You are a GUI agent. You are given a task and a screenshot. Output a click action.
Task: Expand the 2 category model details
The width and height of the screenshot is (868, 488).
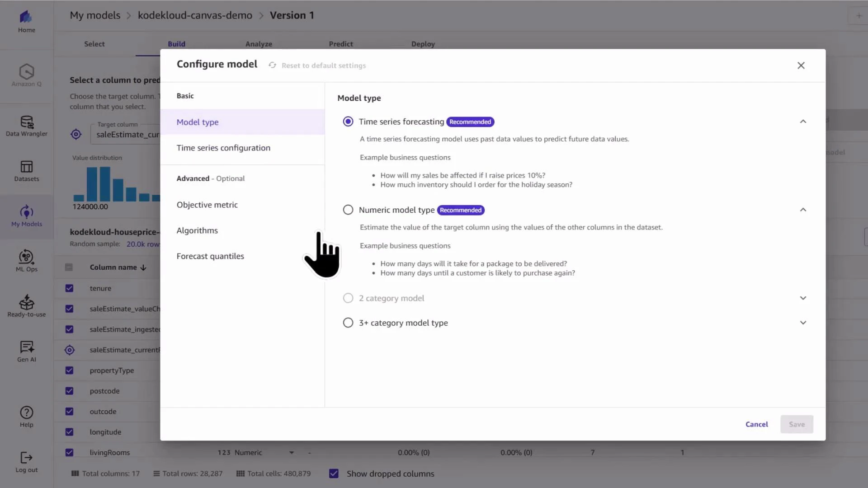coord(803,298)
